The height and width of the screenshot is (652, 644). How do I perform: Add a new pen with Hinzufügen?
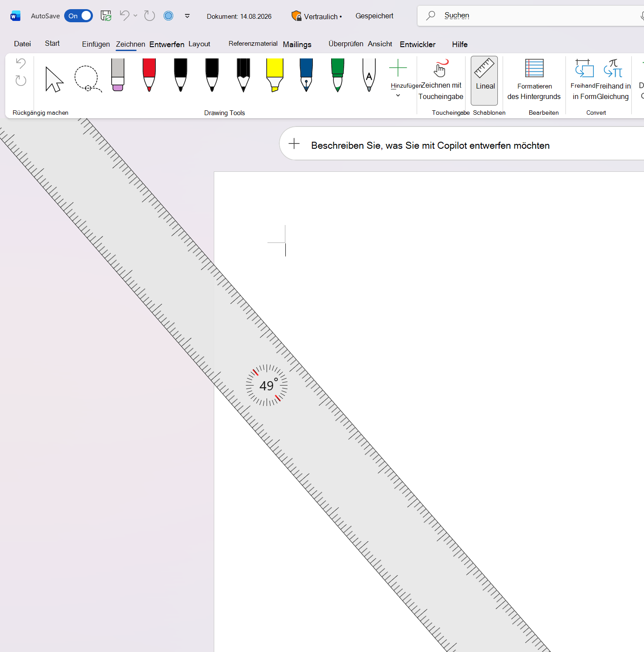[398, 78]
